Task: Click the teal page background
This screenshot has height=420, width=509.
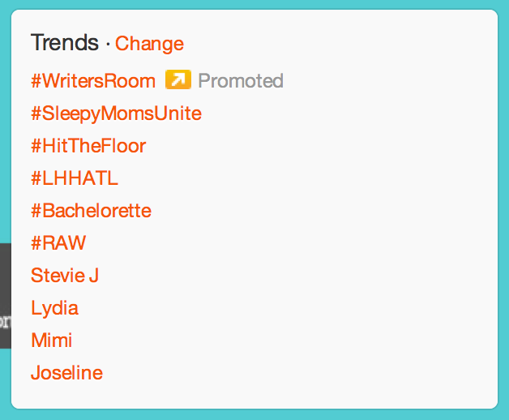Action: 254,414
